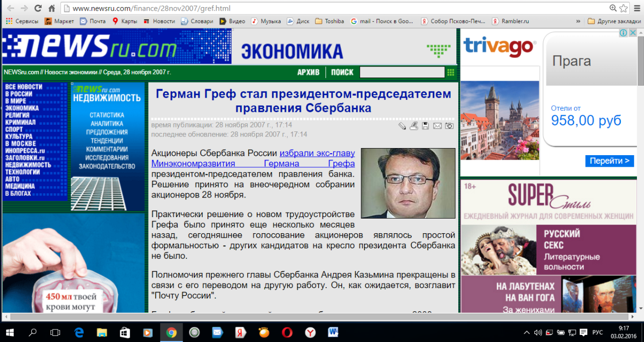Open the ТЕХНОЛОГИИ sidebar section
Image resolution: width=644 pixels, height=342 pixels.
(22, 172)
